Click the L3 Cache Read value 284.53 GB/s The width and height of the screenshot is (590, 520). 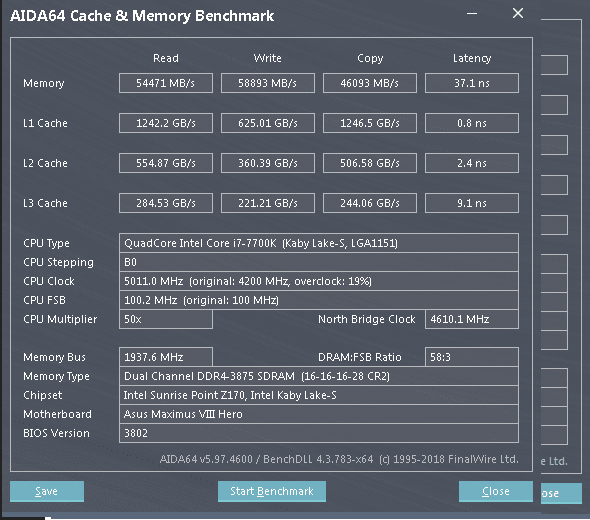click(166, 203)
